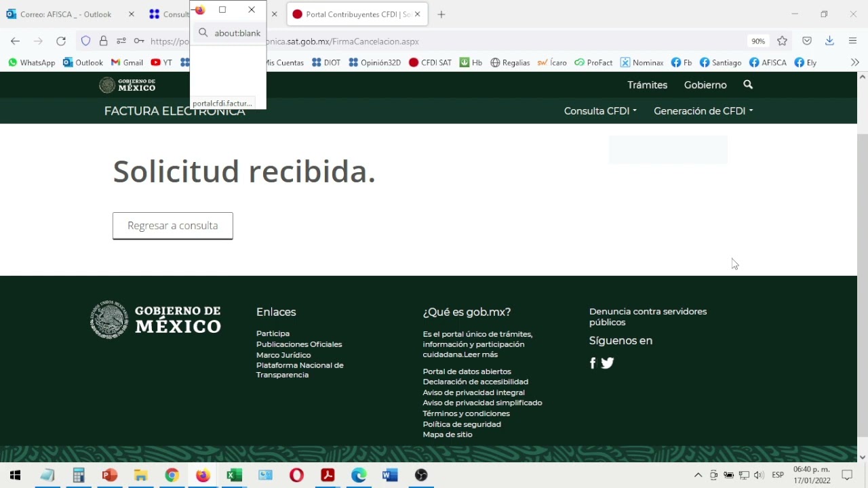
Task: Expand the Generación de CFDI dropdown
Action: point(703,111)
